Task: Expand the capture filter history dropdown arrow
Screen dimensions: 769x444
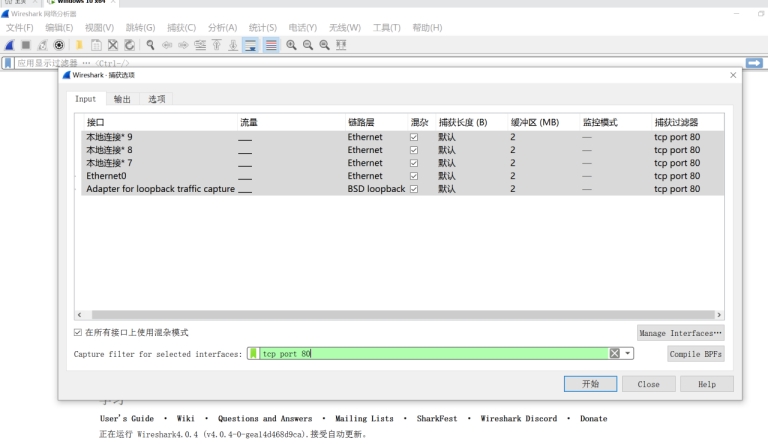Action: tap(629, 353)
